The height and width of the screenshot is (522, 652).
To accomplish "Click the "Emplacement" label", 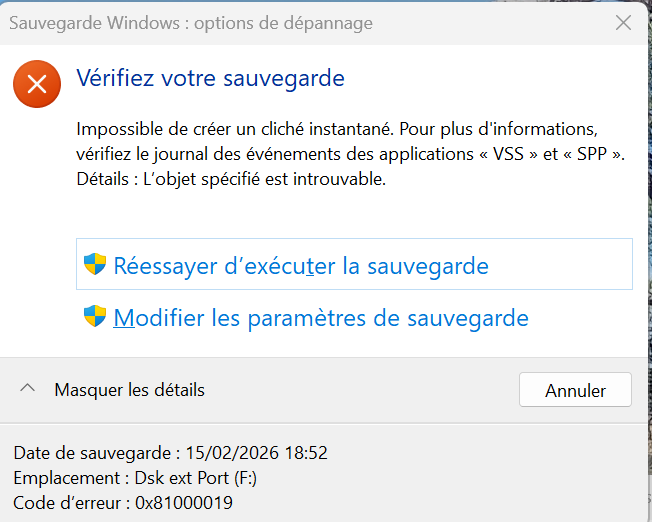I will [68, 478].
